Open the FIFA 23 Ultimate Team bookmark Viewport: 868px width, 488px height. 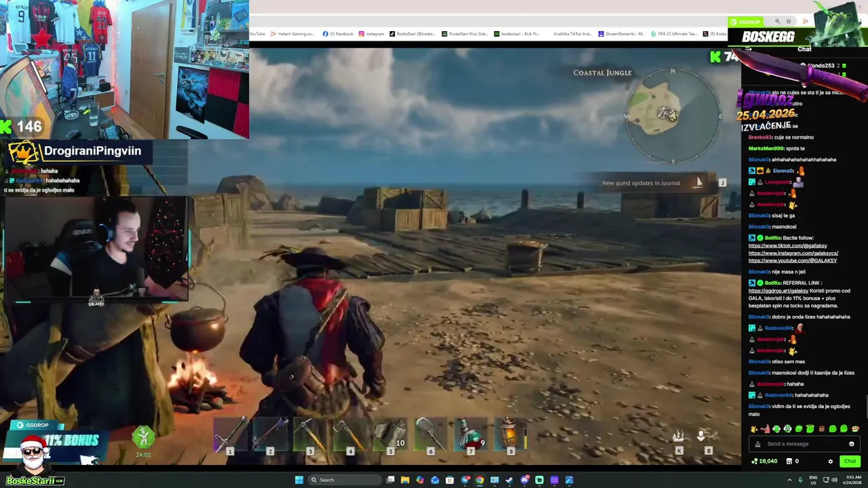(x=673, y=34)
